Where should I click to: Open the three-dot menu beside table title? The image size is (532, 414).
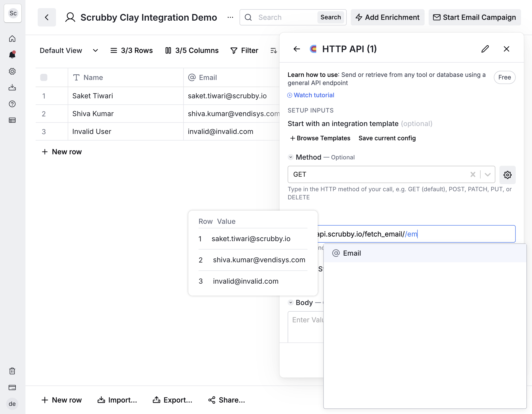(x=230, y=17)
